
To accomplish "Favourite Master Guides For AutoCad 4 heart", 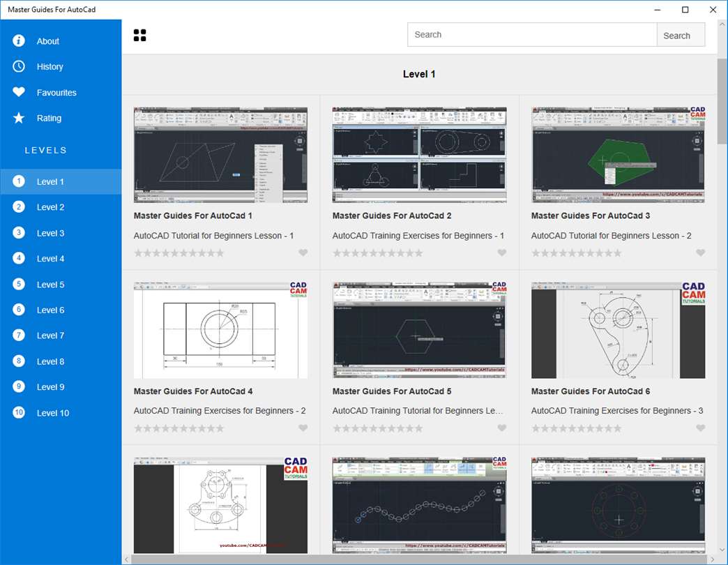I will pos(303,428).
